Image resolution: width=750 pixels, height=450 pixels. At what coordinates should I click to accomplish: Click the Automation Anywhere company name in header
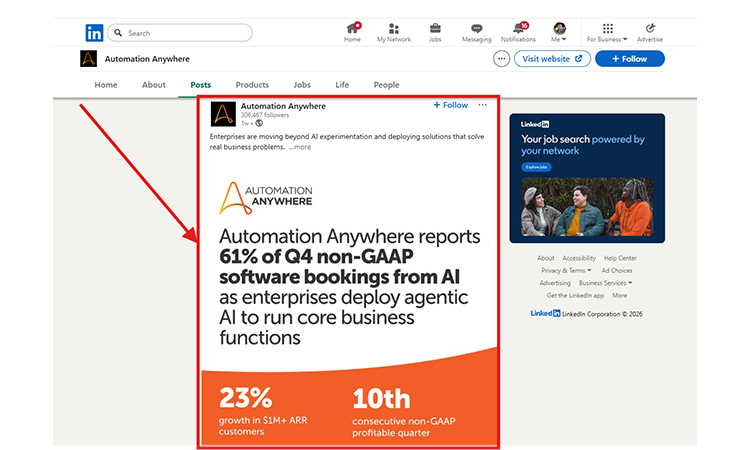point(147,59)
